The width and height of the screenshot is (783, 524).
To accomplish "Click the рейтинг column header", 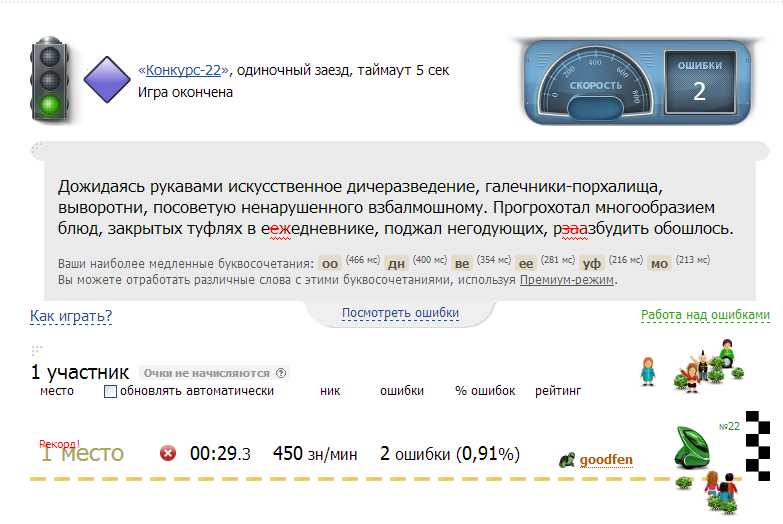I will click(558, 391).
